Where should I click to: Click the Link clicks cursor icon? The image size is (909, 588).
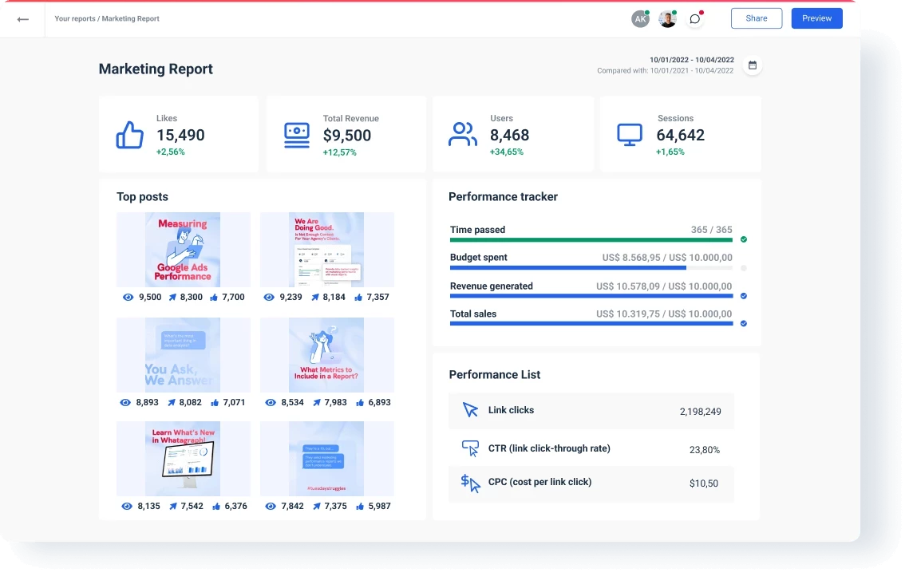[470, 410]
